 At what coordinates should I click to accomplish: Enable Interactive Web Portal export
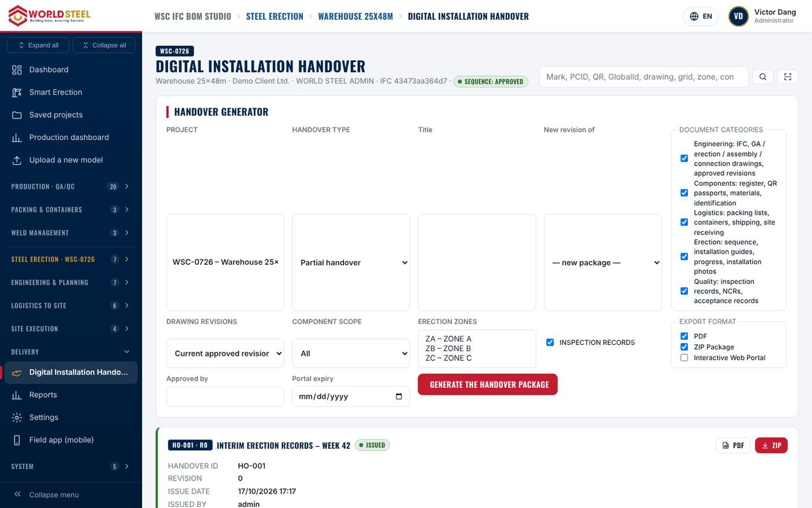[x=684, y=358]
